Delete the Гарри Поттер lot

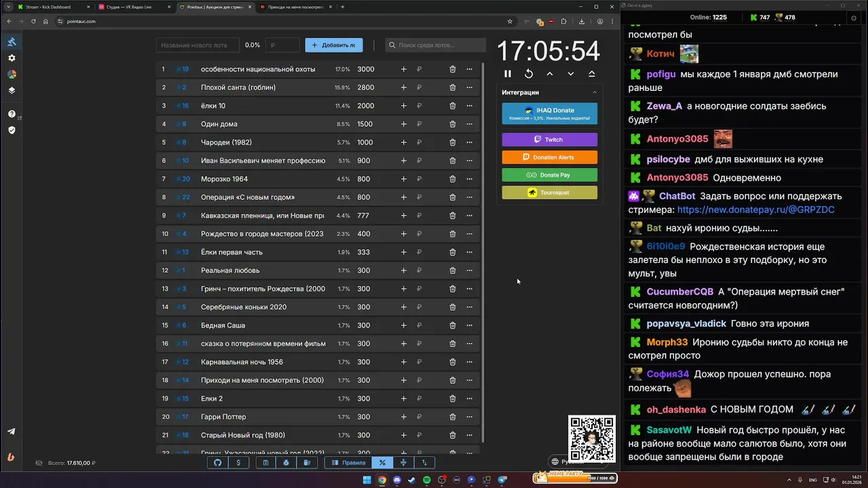[x=452, y=417]
